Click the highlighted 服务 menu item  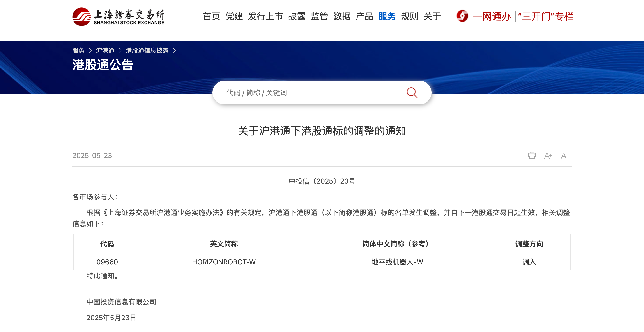pos(387,16)
